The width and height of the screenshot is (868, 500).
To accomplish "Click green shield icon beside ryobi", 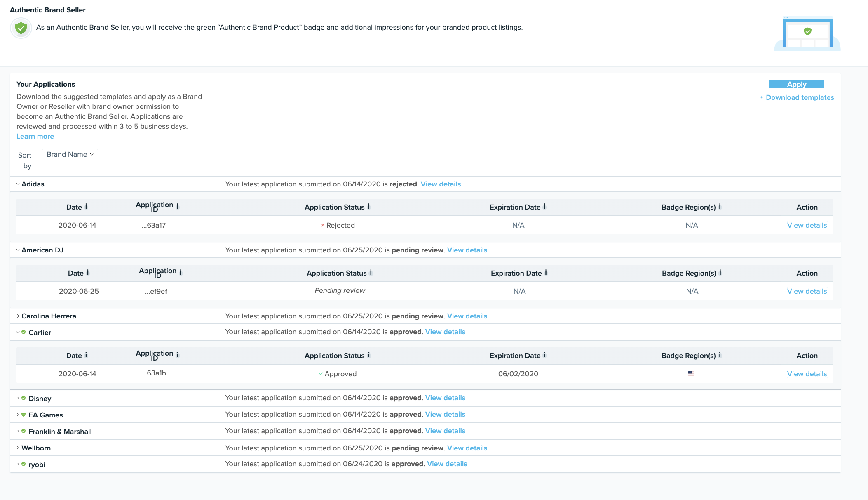I will [x=24, y=464].
